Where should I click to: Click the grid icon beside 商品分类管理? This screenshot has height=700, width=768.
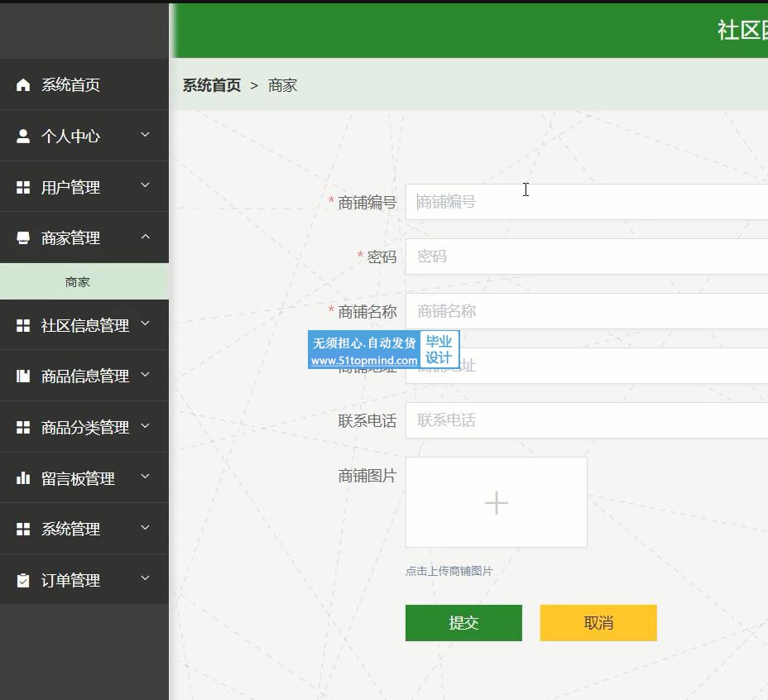(x=23, y=427)
